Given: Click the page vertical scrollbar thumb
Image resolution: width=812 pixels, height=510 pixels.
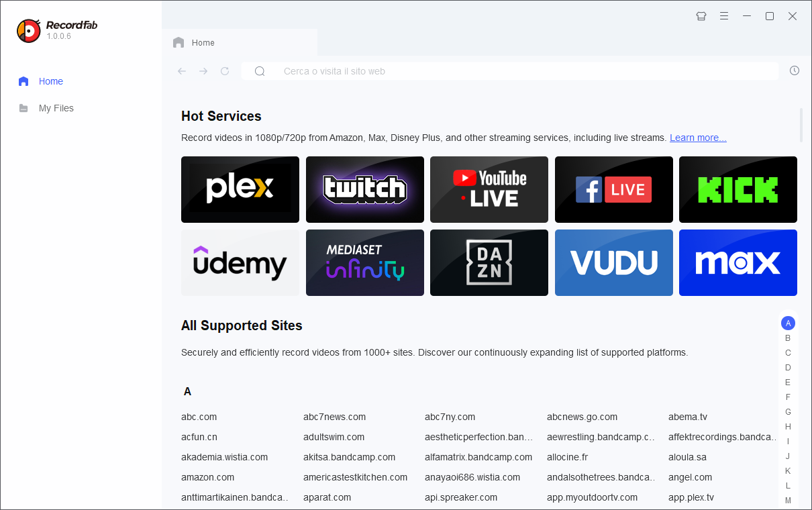Looking at the screenshot, I should (801, 125).
